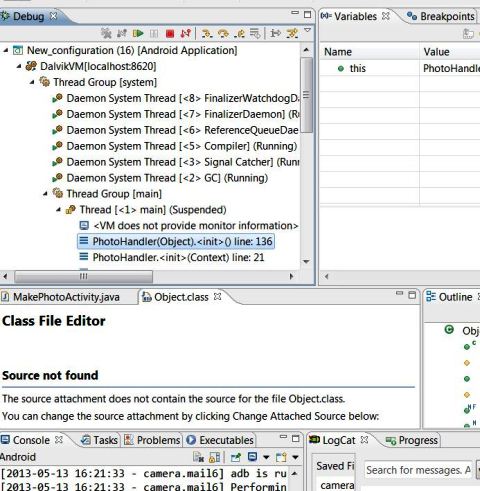Select the VM monitor information entry

(189, 226)
